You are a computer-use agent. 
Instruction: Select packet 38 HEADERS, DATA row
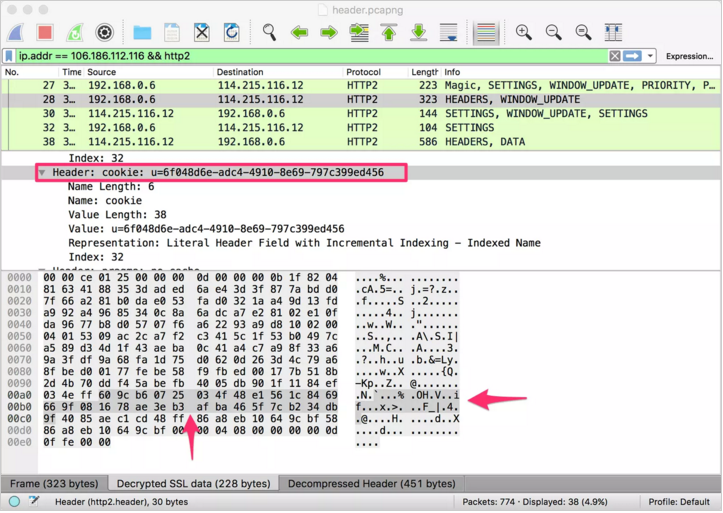pos(361,142)
